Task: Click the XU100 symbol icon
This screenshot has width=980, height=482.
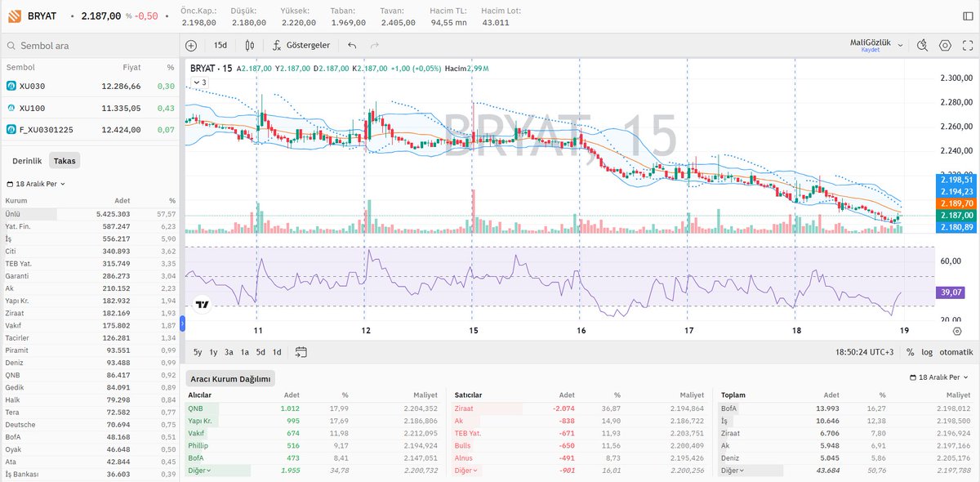Action: [x=11, y=108]
